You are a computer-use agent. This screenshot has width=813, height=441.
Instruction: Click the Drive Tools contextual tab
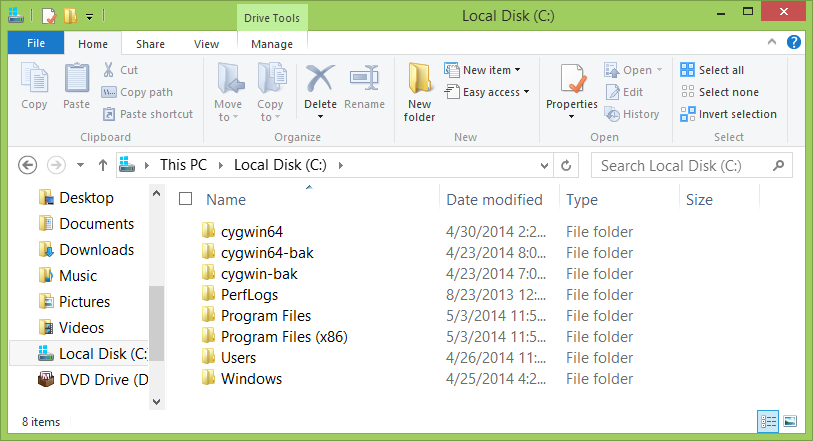[272, 18]
